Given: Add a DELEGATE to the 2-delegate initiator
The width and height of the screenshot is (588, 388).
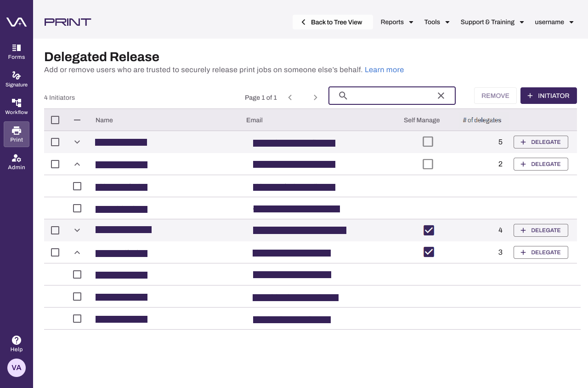Looking at the screenshot, I should pos(541,164).
